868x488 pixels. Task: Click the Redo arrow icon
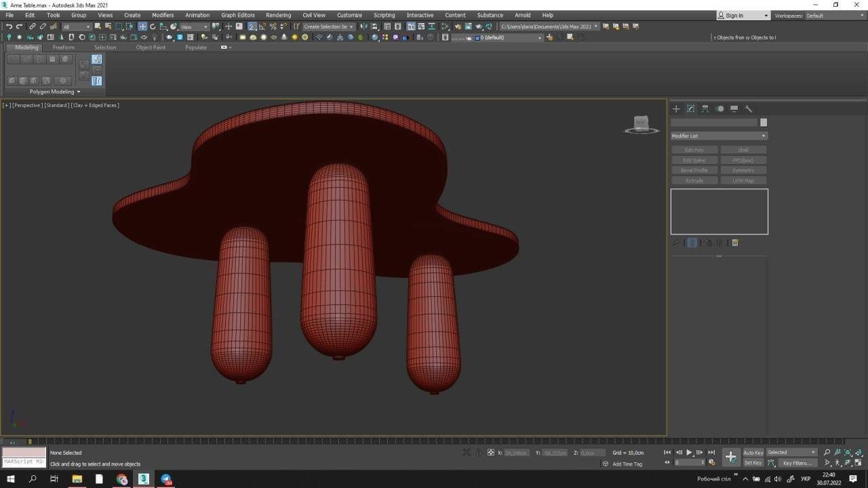[19, 26]
